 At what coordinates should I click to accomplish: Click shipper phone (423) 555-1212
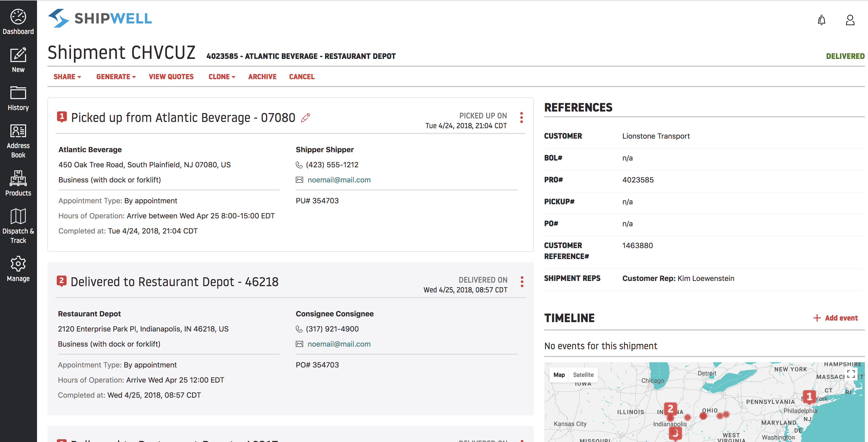(332, 165)
